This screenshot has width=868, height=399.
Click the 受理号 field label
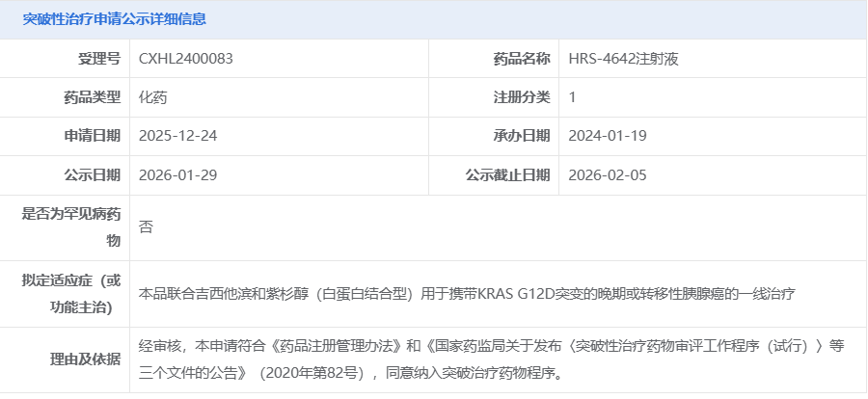click(x=99, y=58)
